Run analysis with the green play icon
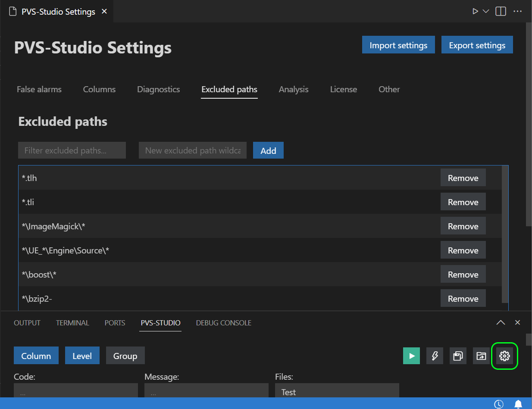The image size is (532, 409). [x=411, y=356]
